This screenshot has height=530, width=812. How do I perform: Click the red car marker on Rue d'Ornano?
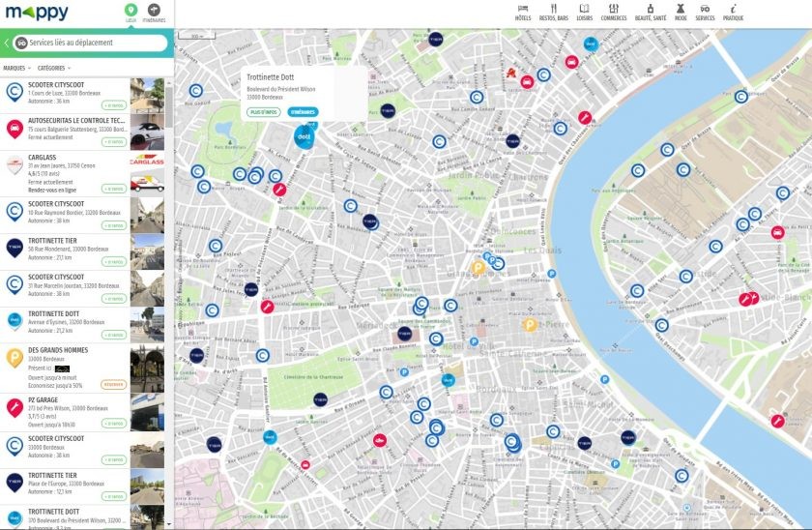[x=380, y=441]
